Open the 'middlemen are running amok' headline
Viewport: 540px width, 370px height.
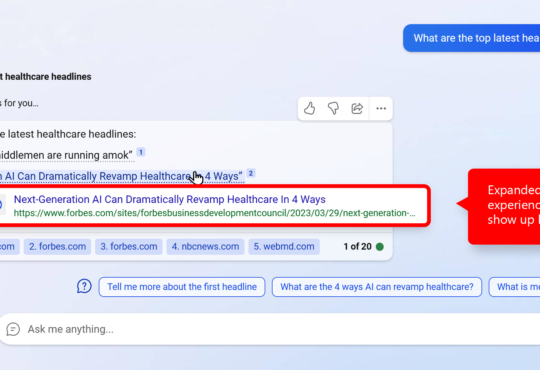pos(66,155)
